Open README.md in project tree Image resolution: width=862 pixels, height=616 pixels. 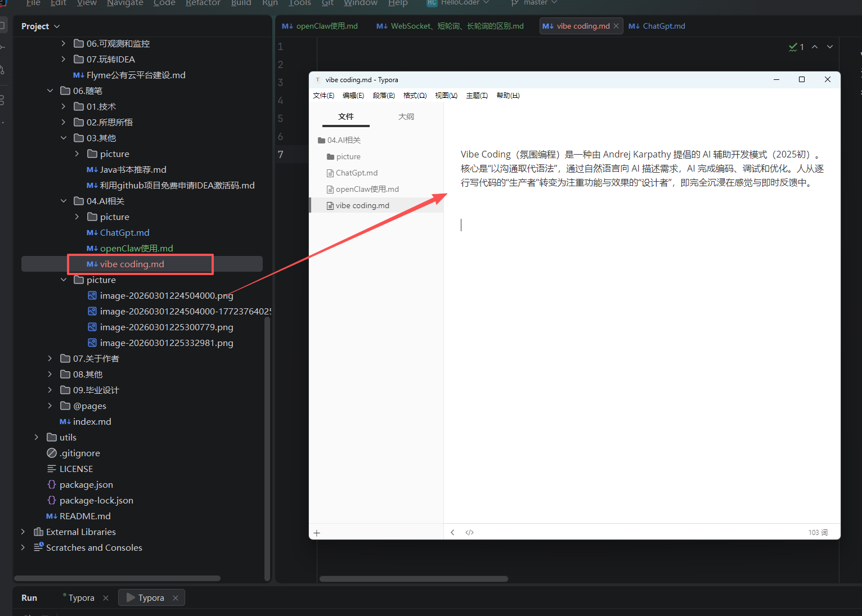tap(85, 516)
